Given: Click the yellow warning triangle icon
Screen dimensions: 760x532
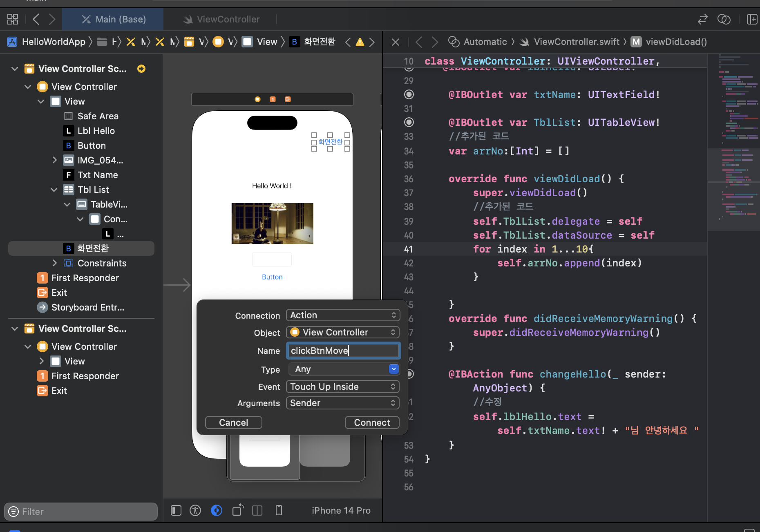Looking at the screenshot, I should (x=360, y=42).
